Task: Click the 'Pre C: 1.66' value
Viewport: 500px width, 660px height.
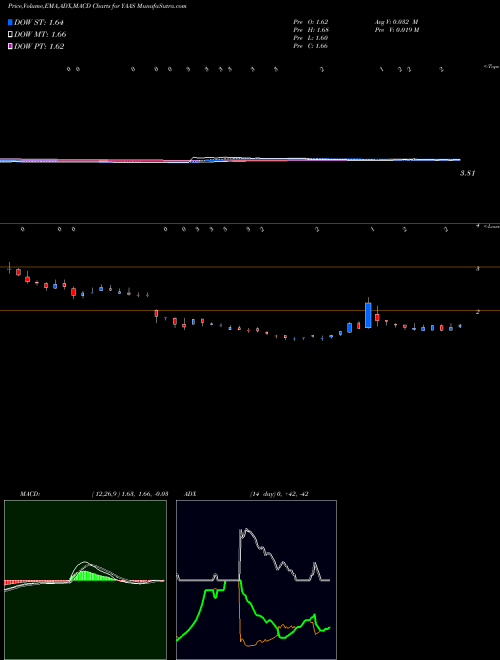Action: click(x=311, y=46)
